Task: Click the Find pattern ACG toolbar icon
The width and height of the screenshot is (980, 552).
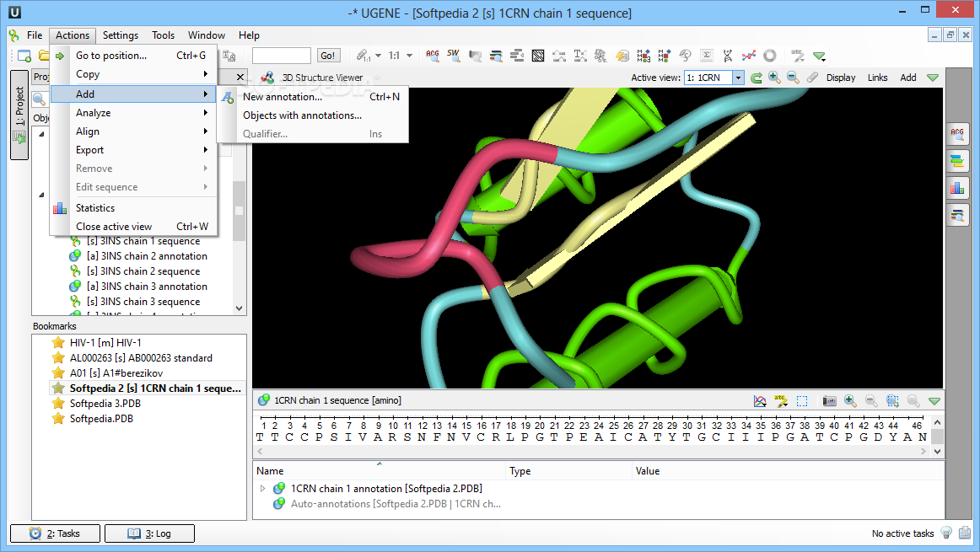Action: click(x=433, y=56)
